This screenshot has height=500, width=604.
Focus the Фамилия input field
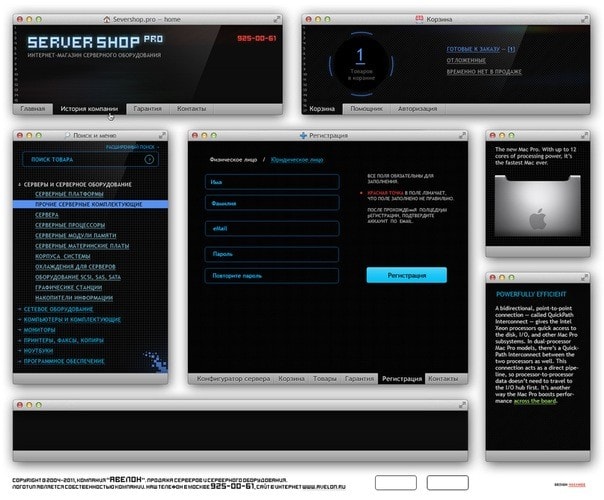point(272,203)
